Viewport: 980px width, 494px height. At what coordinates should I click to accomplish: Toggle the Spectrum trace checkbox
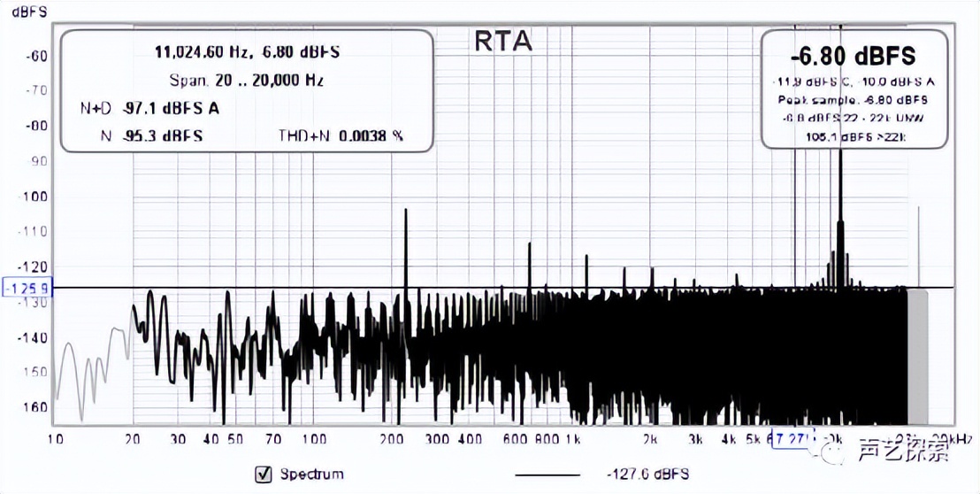263,475
